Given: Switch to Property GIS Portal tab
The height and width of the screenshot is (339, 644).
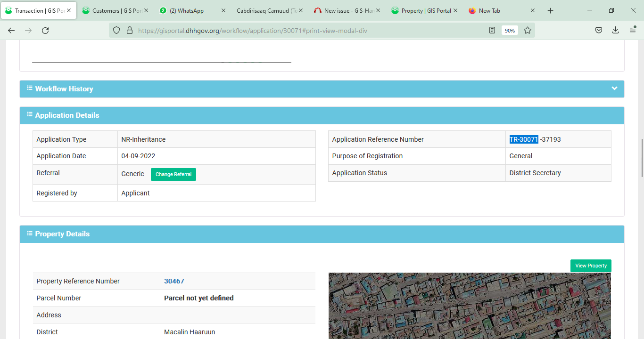Looking at the screenshot, I should 425,11.
